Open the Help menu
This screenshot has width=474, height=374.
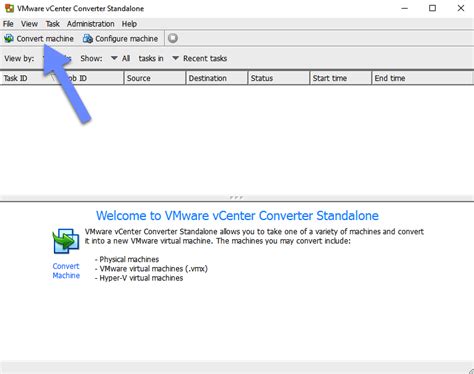coord(129,24)
